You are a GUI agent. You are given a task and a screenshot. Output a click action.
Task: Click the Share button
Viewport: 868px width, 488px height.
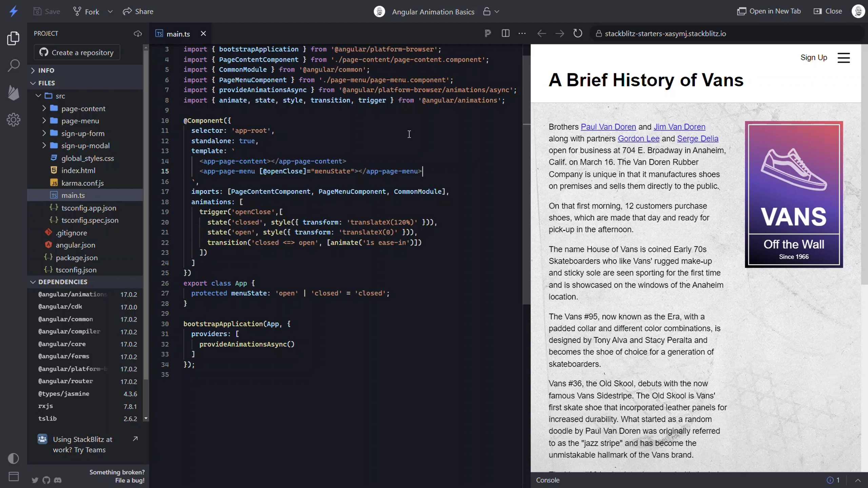pyautogui.click(x=138, y=12)
